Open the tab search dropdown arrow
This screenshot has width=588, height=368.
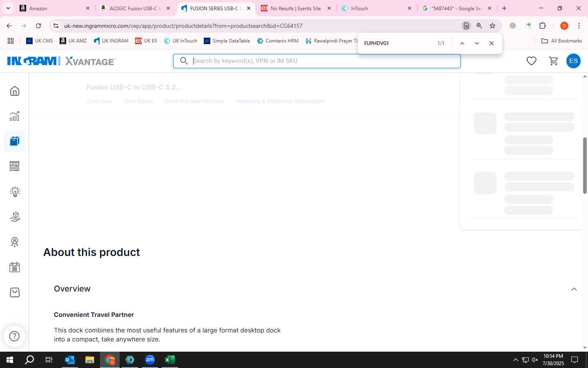click(x=8, y=8)
